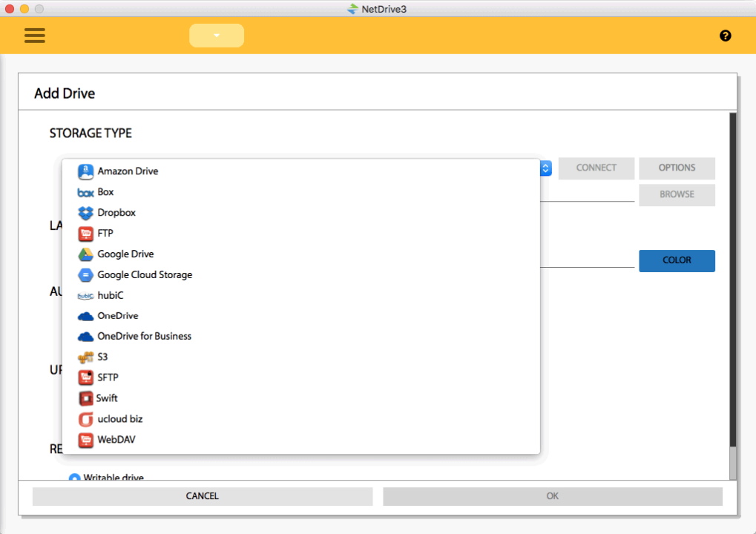Image resolution: width=756 pixels, height=534 pixels.
Task: Click the hubiC logo icon
Action: pos(85,296)
